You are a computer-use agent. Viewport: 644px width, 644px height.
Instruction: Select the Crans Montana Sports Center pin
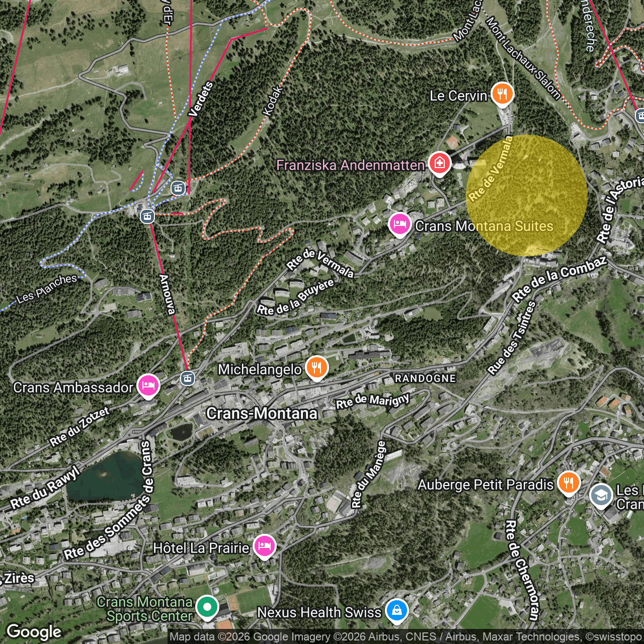point(207,607)
